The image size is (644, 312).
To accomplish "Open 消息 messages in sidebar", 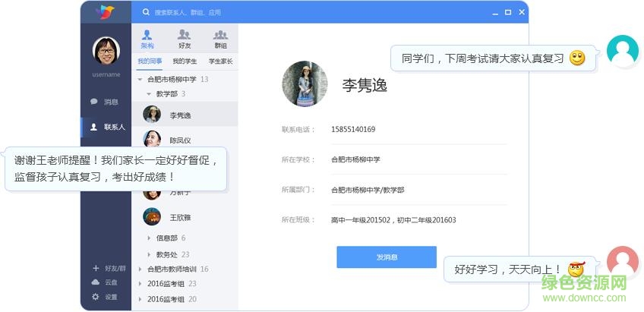I will [104, 102].
